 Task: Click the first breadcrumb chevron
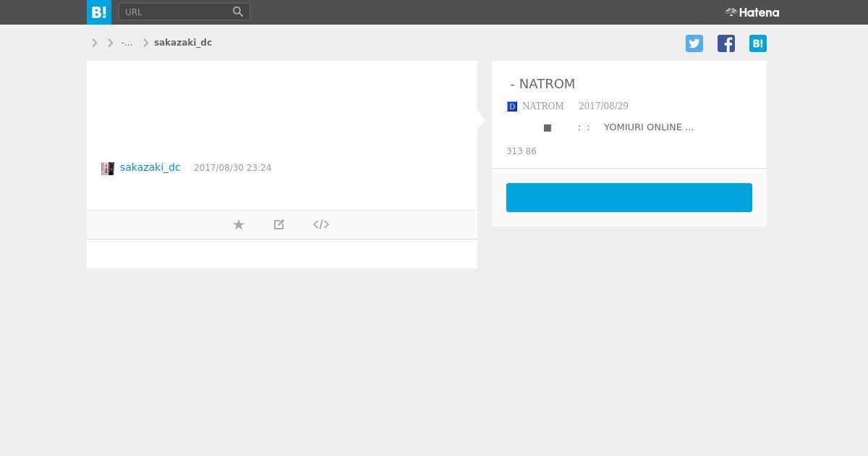coord(95,43)
